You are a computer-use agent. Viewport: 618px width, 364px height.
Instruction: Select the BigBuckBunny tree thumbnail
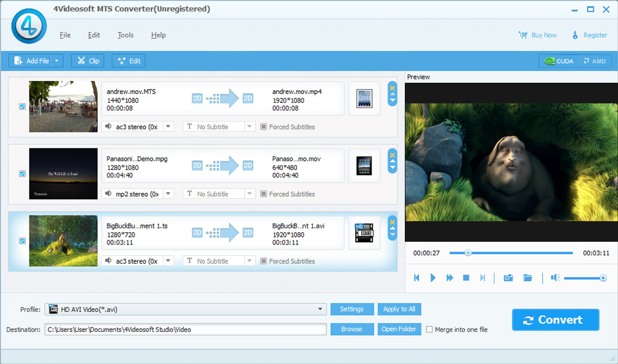pyautogui.click(x=63, y=241)
